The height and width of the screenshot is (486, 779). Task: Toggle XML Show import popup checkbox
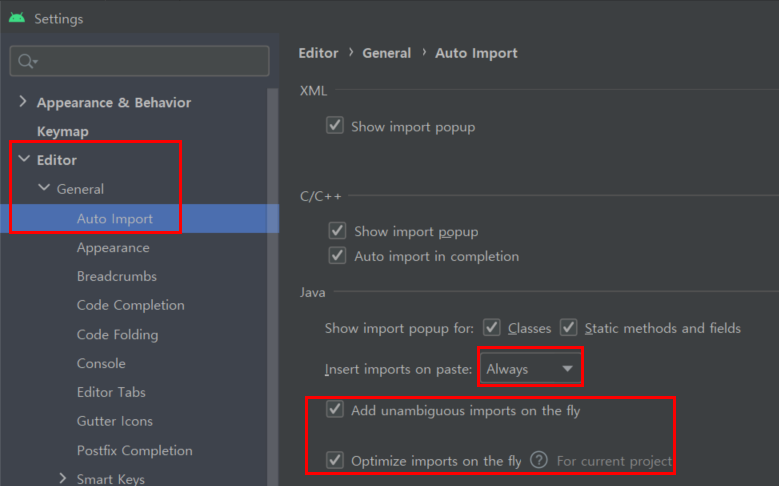tap(335, 125)
